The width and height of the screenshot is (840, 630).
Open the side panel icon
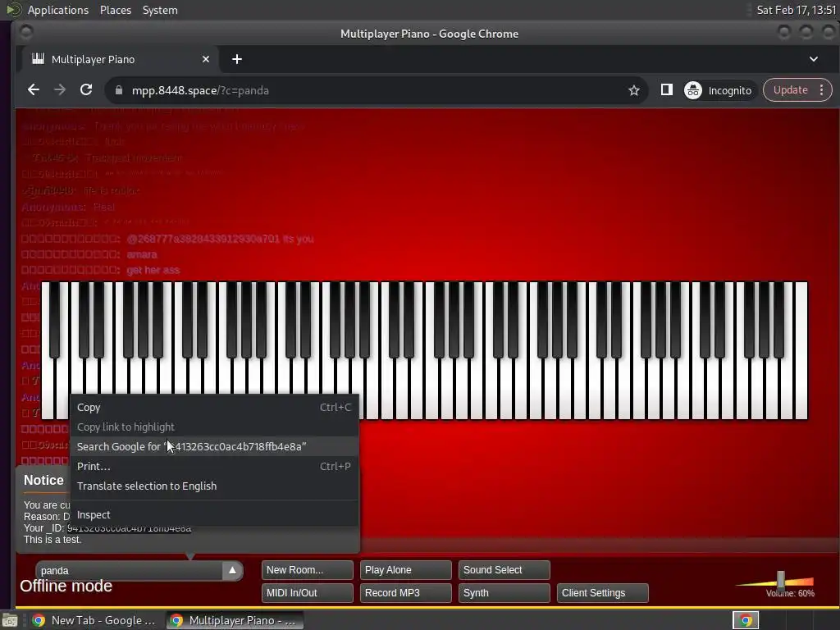666,90
